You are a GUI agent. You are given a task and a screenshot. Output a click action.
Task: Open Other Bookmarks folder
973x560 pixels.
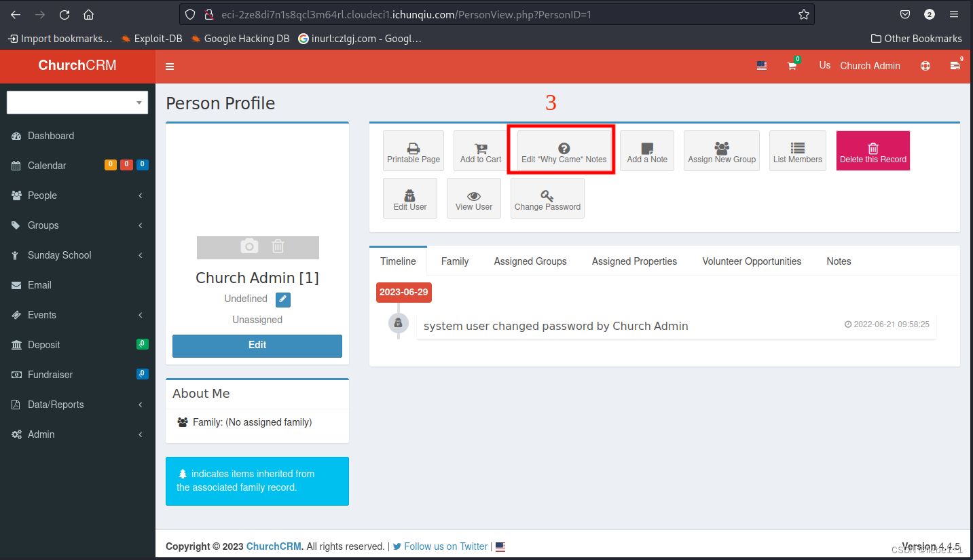[x=917, y=39]
